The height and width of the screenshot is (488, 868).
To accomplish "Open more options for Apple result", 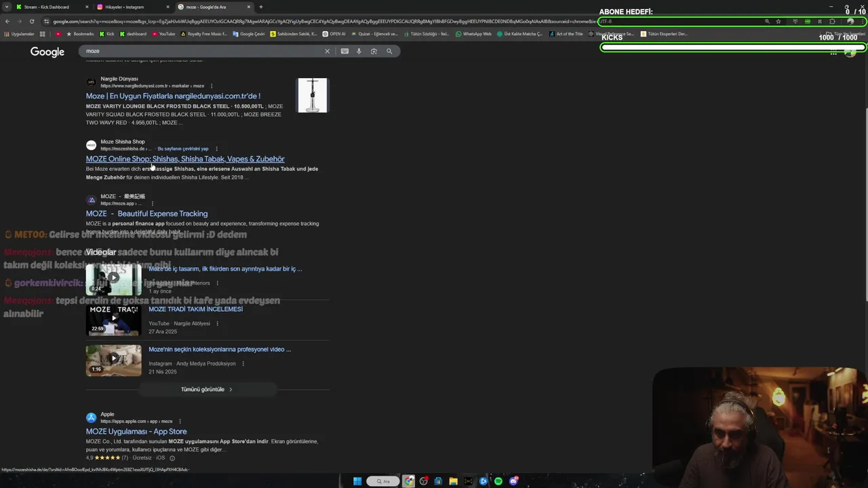I will tap(180, 421).
